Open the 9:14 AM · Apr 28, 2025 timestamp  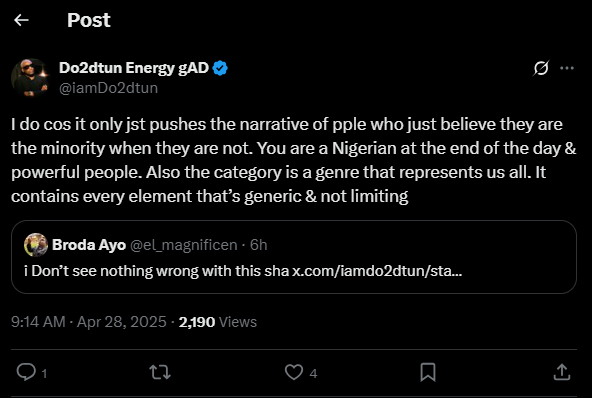89,322
